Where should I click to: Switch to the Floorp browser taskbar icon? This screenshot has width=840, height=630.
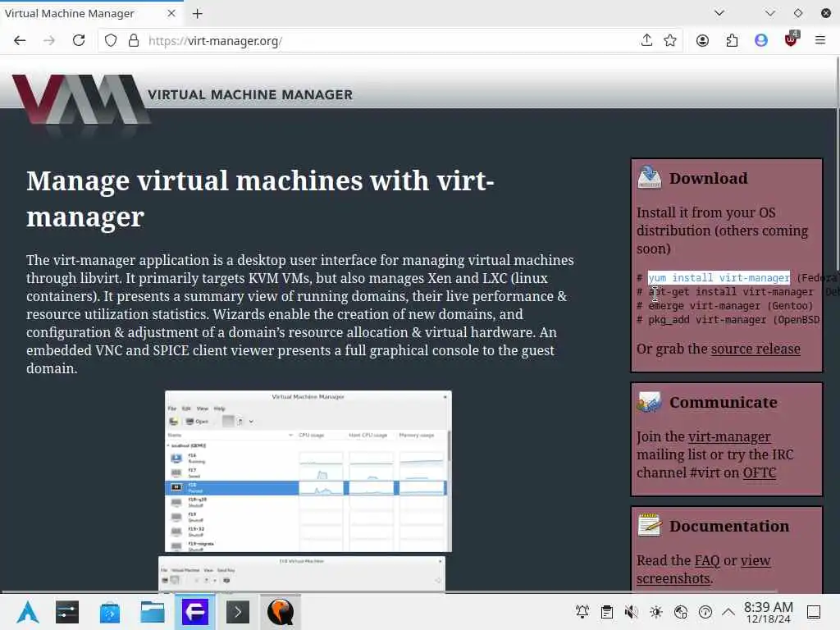[x=195, y=612]
